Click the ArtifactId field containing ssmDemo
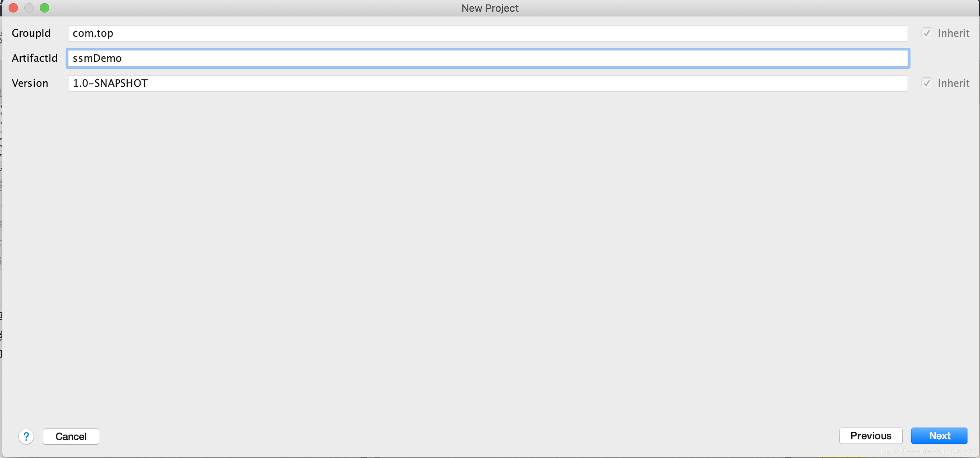This screenshot has width=980, height=458. click(487, 58)
